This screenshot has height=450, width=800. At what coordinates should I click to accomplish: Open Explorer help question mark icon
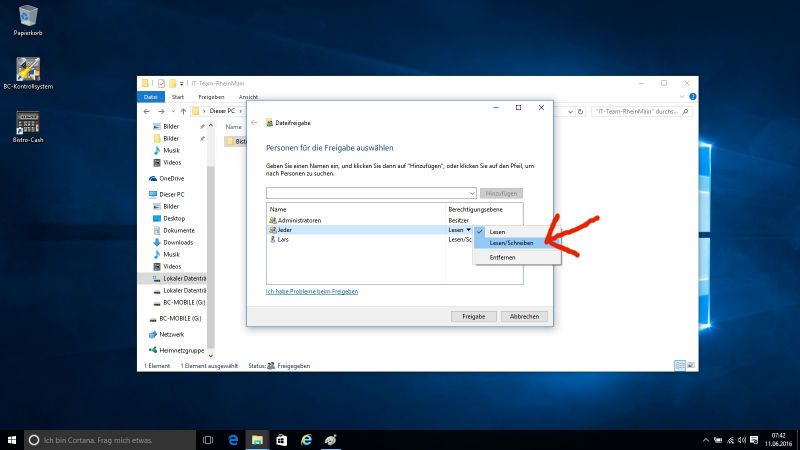pos(692,96)
